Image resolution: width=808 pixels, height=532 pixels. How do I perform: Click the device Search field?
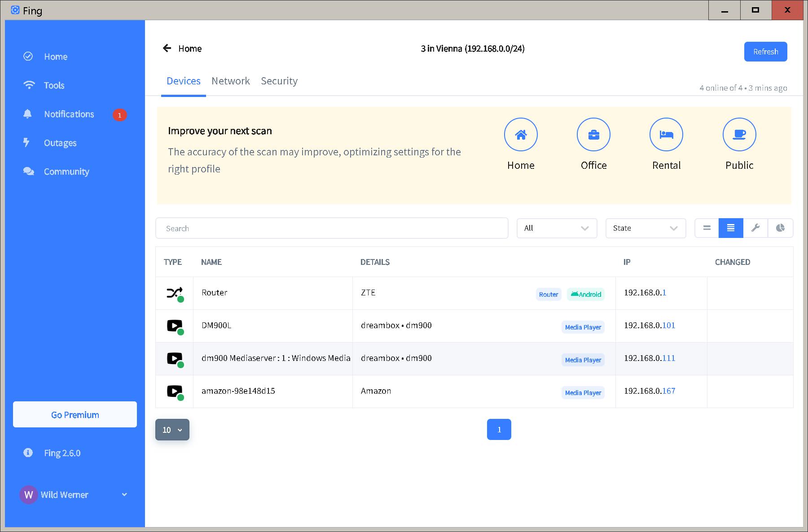[x=332, y=228]
